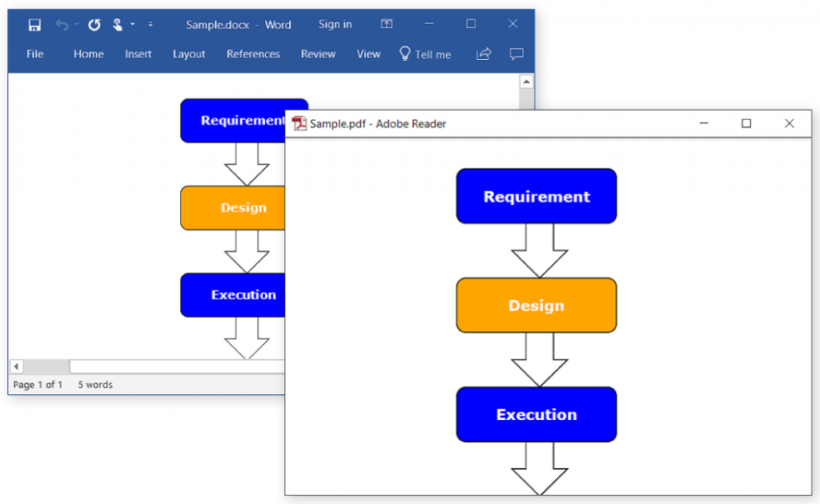Image resolution: width=820 pixels, height=504 pixels.
Task: Click the Touch/Mouse Mode icon
Action: [x=116, y=24]
